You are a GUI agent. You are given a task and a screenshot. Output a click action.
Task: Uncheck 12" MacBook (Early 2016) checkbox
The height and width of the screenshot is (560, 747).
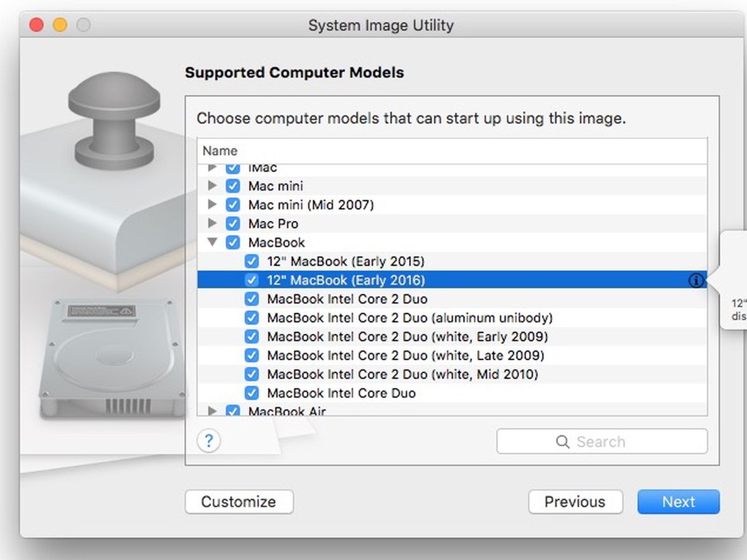click(x=252, y=280)
